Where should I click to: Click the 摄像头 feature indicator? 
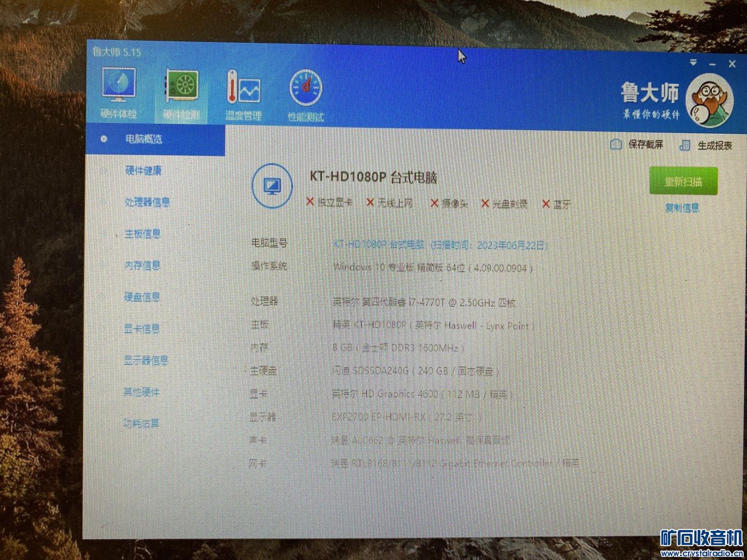449,204
